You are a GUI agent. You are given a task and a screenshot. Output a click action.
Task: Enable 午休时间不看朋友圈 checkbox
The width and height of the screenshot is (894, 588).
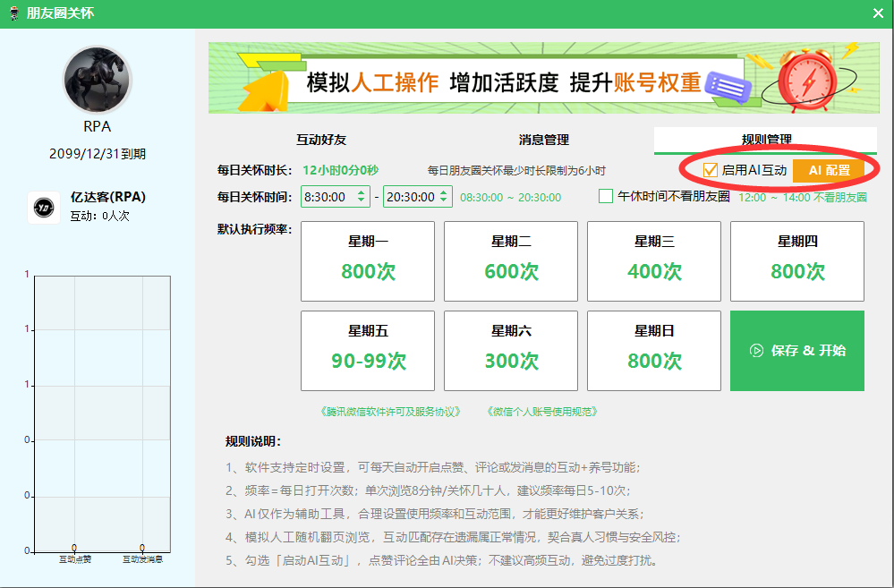[606, 197]
